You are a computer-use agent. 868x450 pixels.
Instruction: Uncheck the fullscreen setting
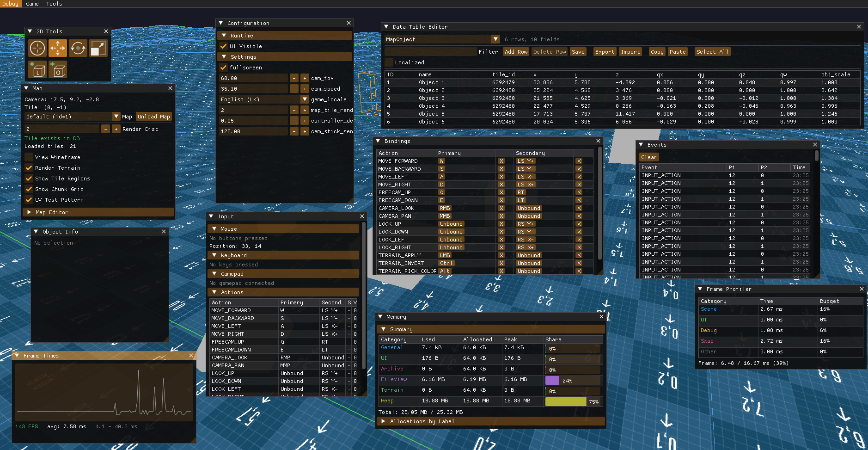pyautogui.click(x=224, y=68)
